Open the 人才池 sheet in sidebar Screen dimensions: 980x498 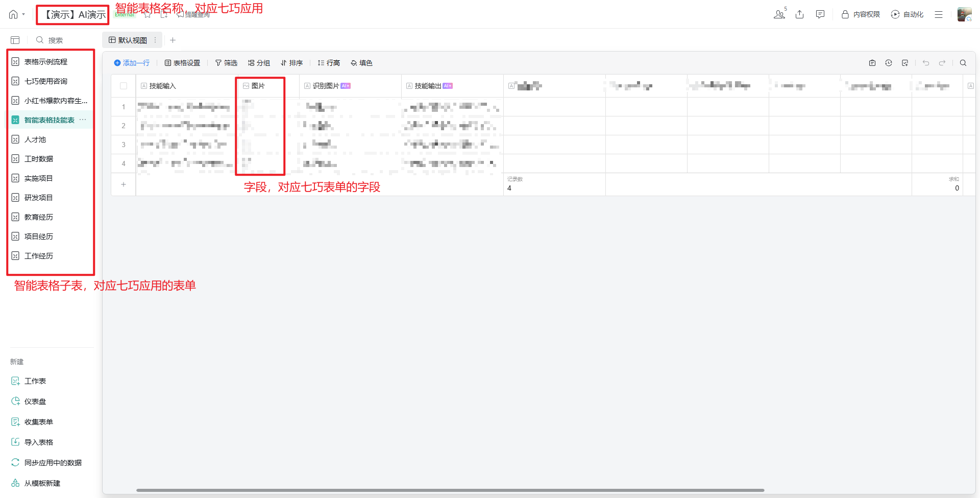(x=35, y=139)
